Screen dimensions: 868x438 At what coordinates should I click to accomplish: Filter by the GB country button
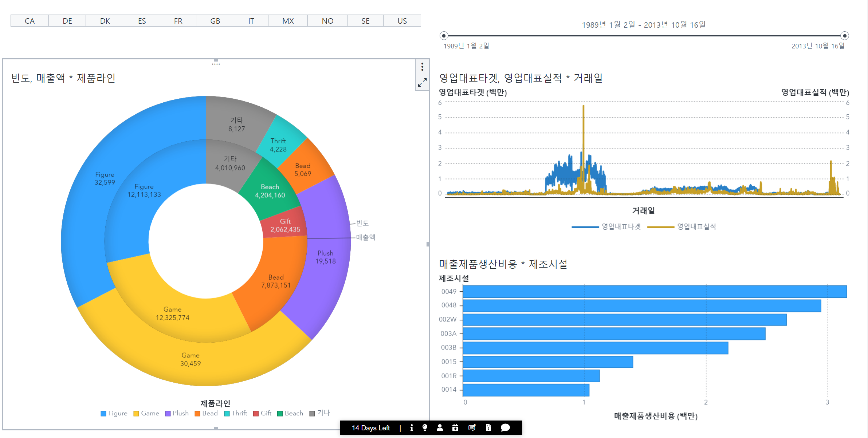click(215, 21)
